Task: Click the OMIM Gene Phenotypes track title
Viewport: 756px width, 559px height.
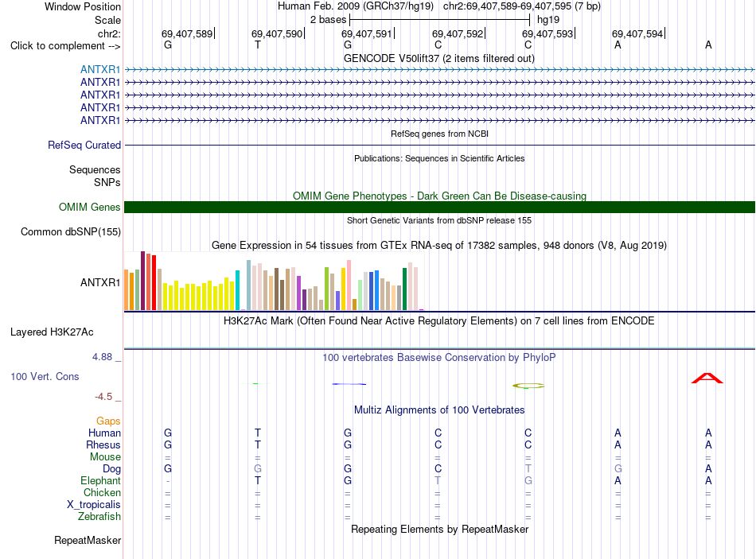Action: 439,196
